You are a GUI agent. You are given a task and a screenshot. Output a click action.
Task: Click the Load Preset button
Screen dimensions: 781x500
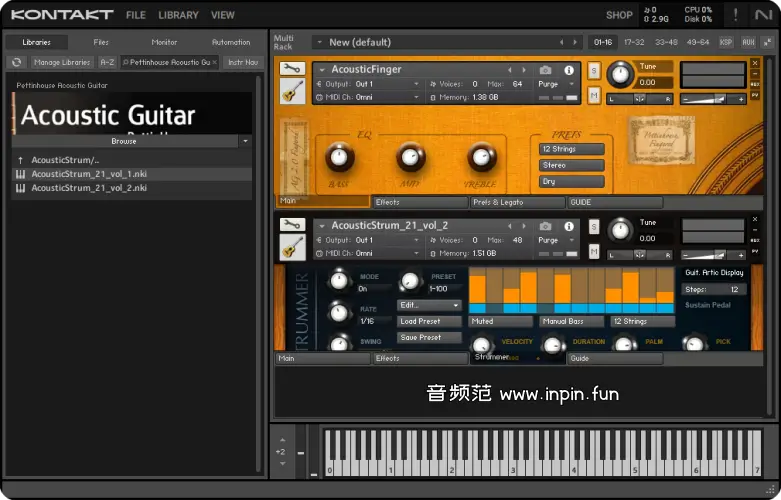pyautogui.click(x=429, y=321)
